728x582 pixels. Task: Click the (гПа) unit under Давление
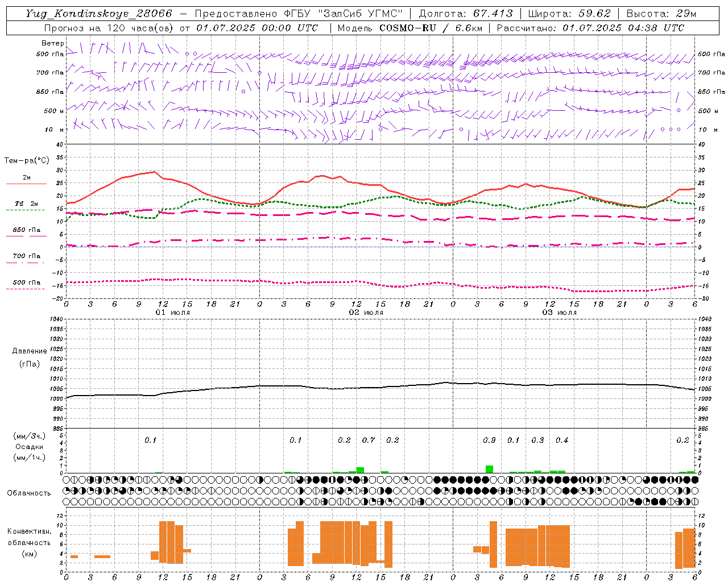tap(30, 364)
